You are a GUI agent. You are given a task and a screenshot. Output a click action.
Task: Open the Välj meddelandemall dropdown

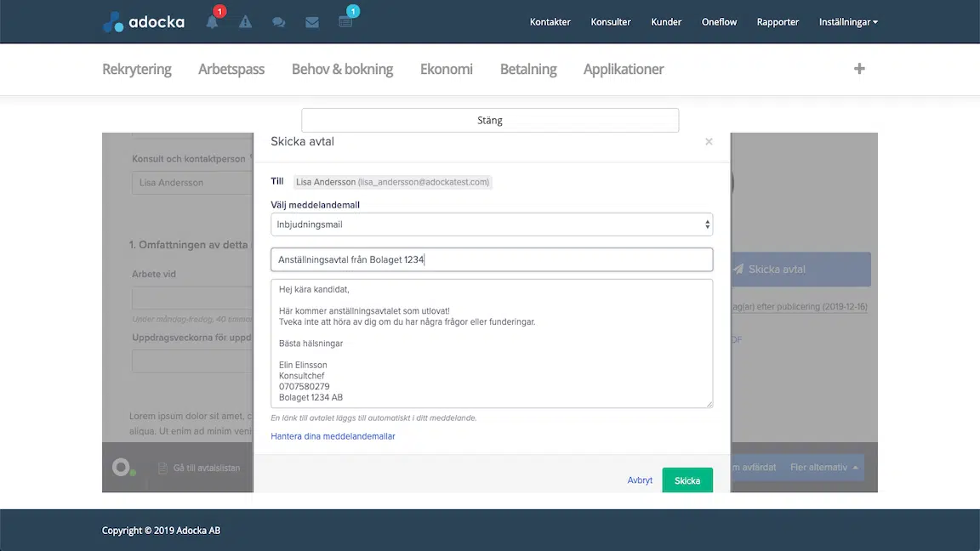[x=492, y=224]
